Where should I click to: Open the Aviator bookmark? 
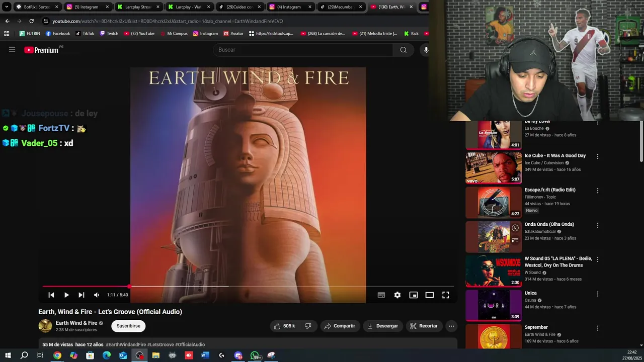click(233, 34)
